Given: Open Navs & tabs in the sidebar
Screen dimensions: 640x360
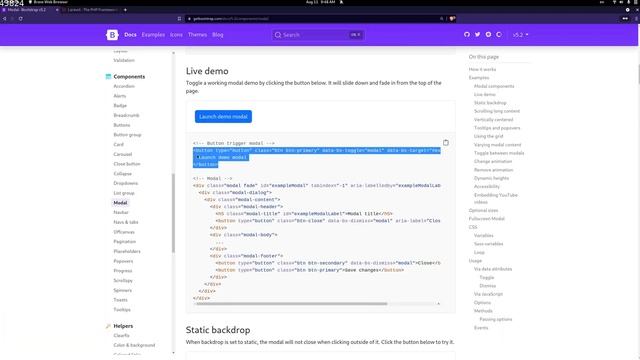Looking at the screenshot, I should tap(126, 222).
